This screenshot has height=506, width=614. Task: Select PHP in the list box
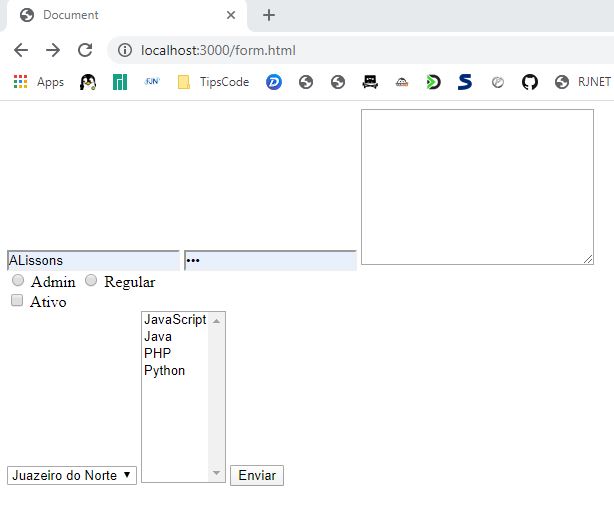coord(175,354)
